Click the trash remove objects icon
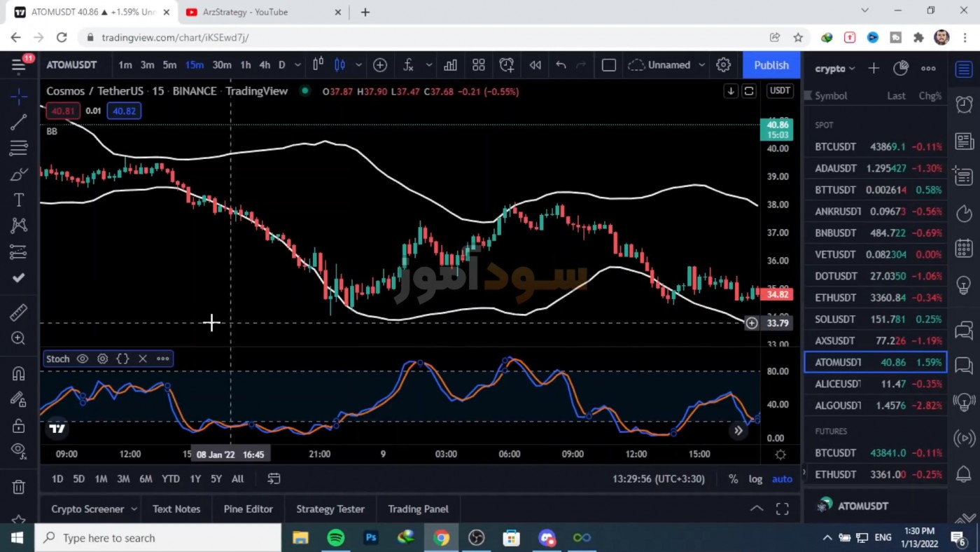Viewport: 980px width, 552px height. pos(19,487)
